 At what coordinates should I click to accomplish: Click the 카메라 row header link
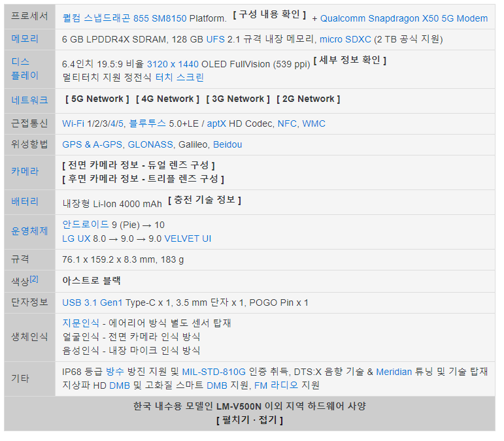[25, 171]
